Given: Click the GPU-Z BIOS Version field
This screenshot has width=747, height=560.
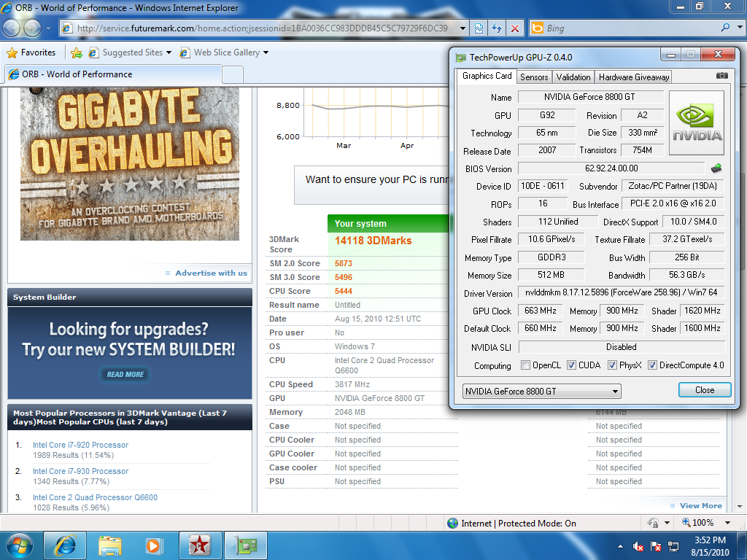Looking at the screenshot, I should click(611, 168).
